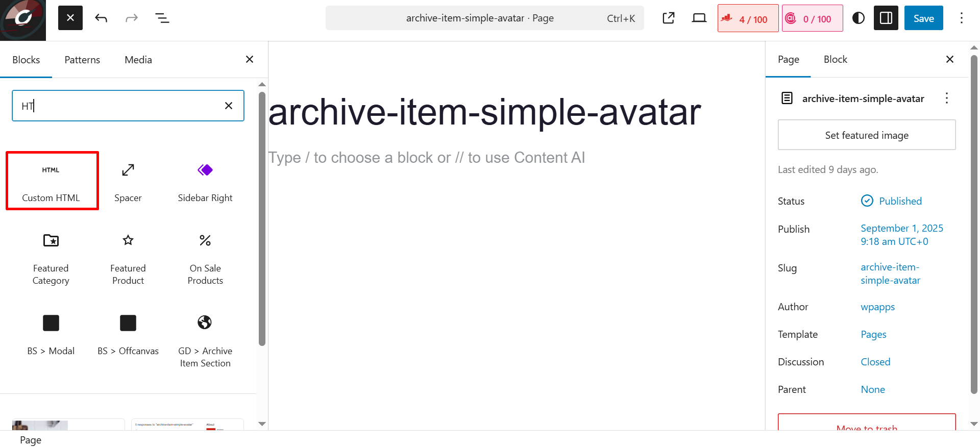Insert the Custom HTML block
The width and height of the screenshot is (980, 447).
coord(52,181)
